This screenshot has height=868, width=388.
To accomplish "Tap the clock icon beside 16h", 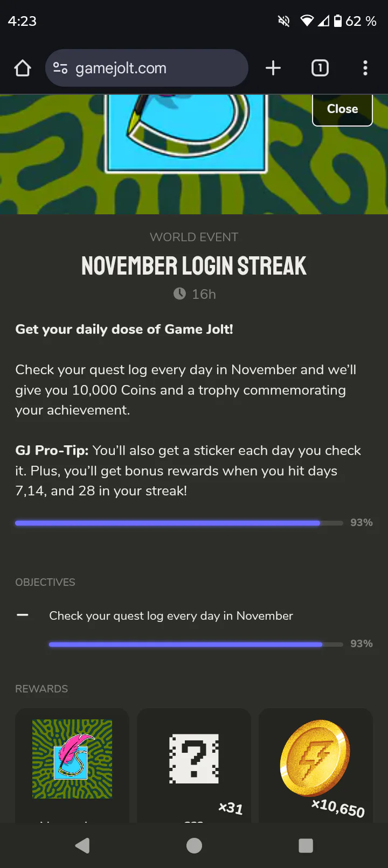I will (x=179, y=294).
